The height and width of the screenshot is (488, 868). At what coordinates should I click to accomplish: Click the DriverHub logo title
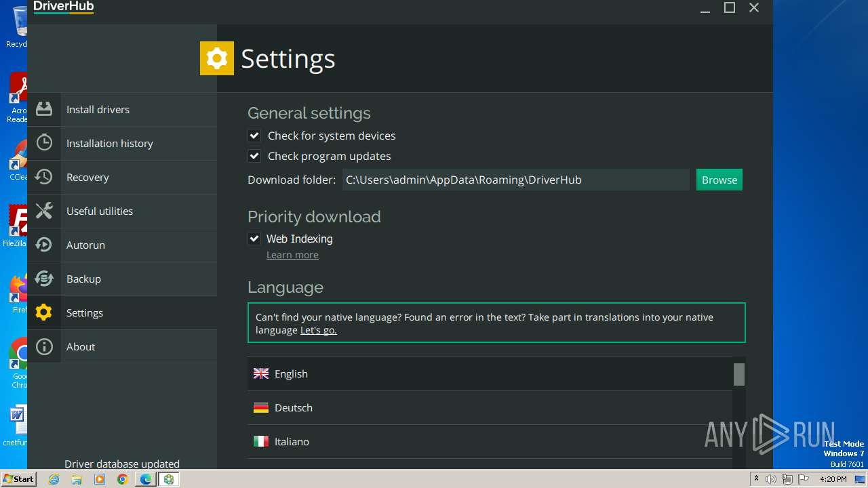tap(64, 7)
